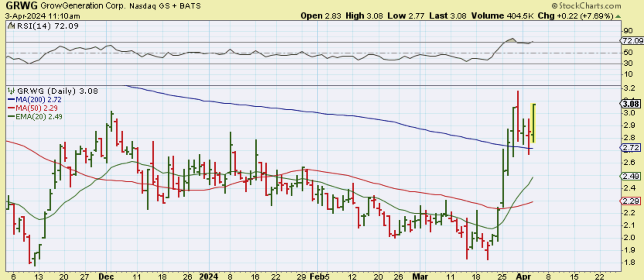Click the 72.09 RSI value tag on right axis
Image resolution: width=644 pixels, height=280 pixels.
[x=632, y=41]
